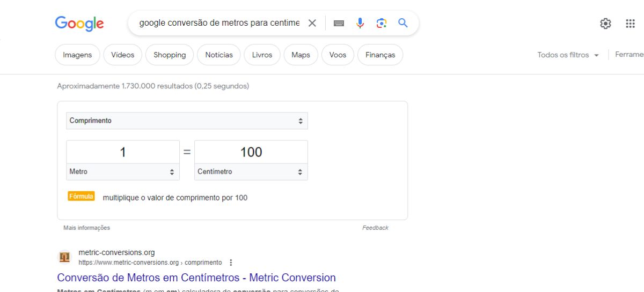Start voice search with microphone icon
The height and width of the screenshot is (292, 644).
360,23
